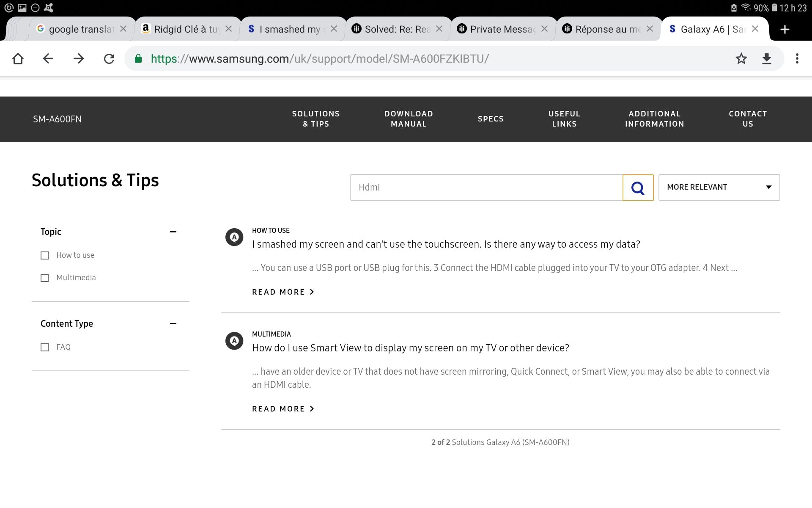Tap the download page icon
Viewport: 812px width, 508px height.
[x=766, y=59]
